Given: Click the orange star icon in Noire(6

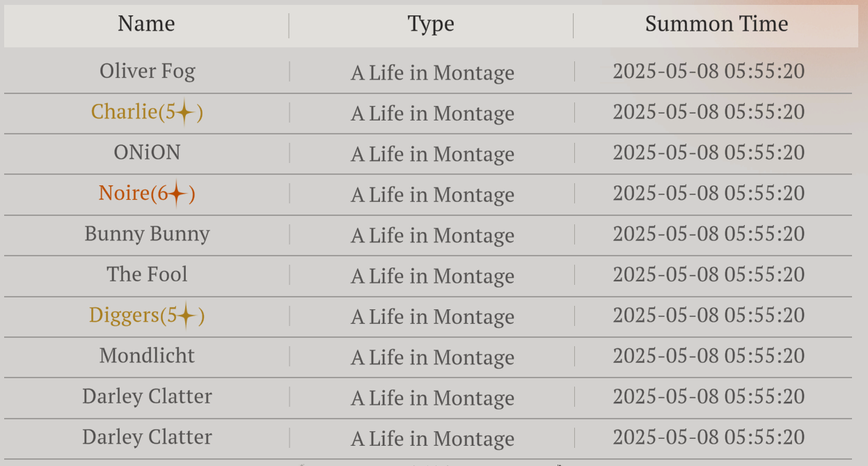Looking at the screenshot, I should point(178,194).
